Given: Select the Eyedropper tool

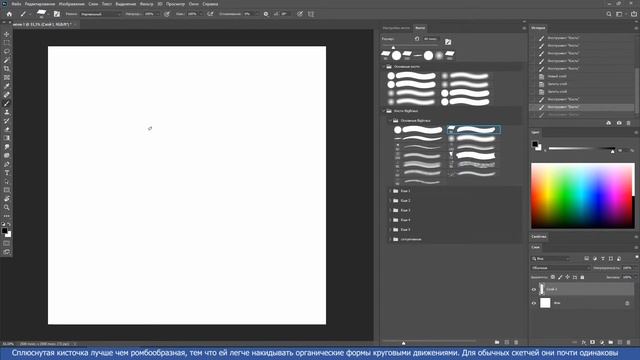Looking at the screenshot, I should [7, 86].
